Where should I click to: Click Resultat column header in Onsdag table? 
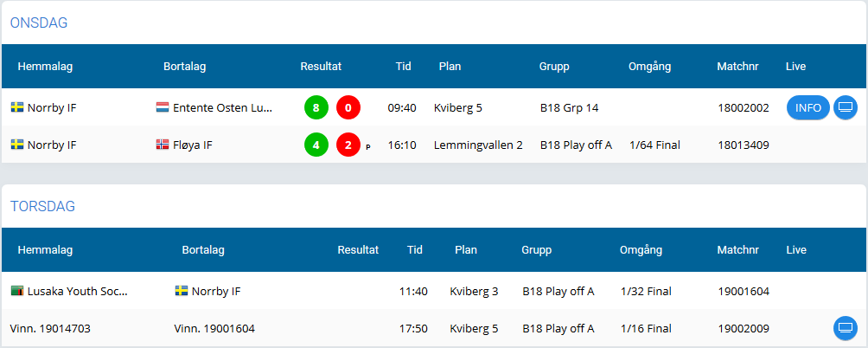pyautogui.click(x=321, y=67)
